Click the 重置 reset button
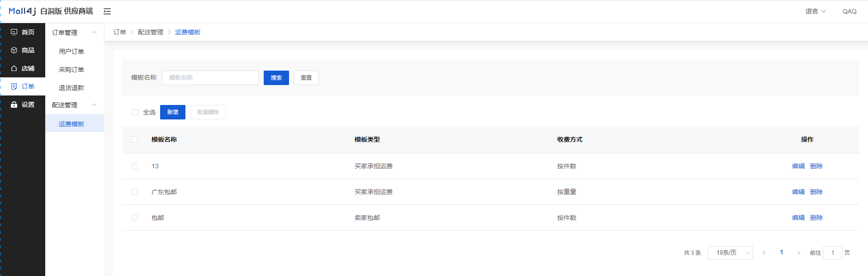Viewport: 868px width, 276px height. point(306,78)
